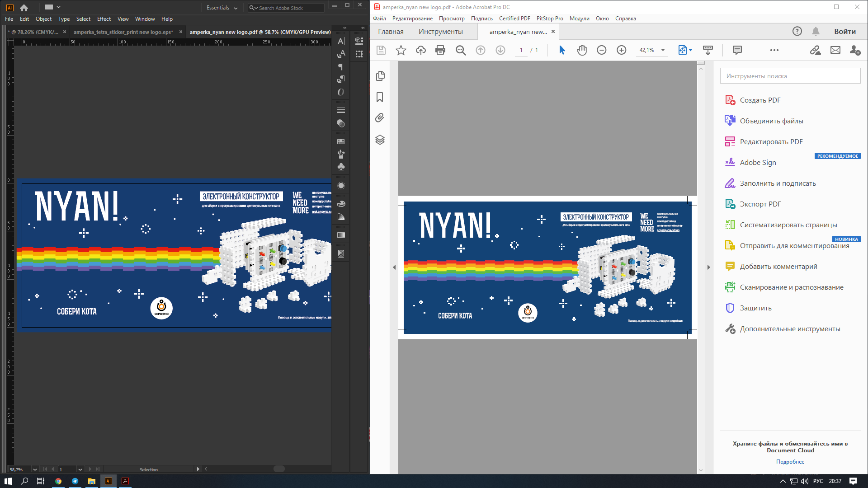Screen dimensions: 868x488
Task: Click the Войти sign-in button
Action: point(844,32)
